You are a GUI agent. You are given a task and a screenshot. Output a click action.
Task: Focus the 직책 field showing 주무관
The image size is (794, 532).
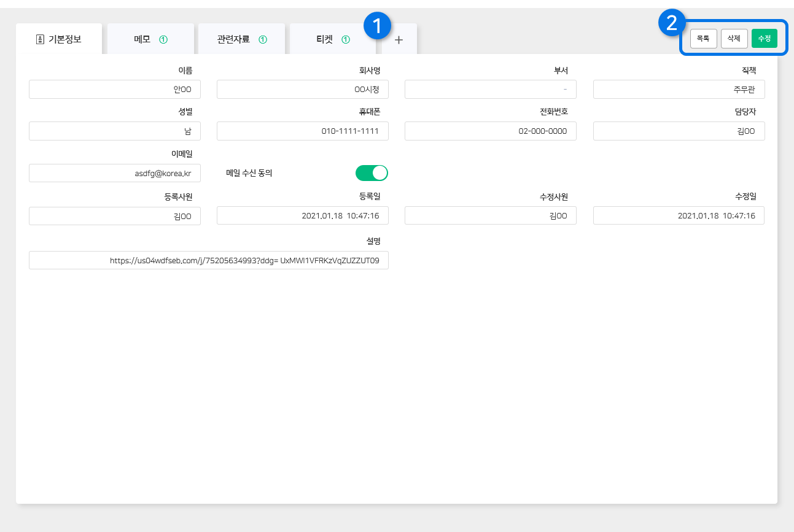click(x=679, y=90)
